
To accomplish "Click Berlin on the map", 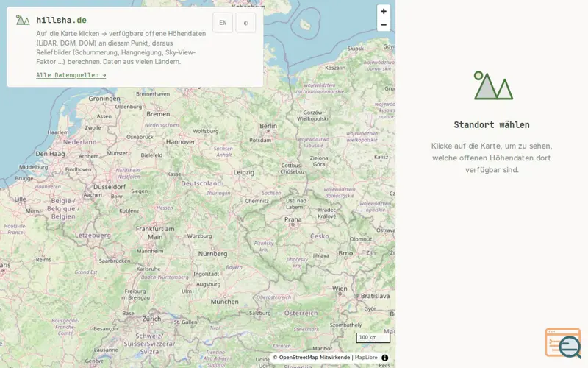I will click(x=268, y=126).
